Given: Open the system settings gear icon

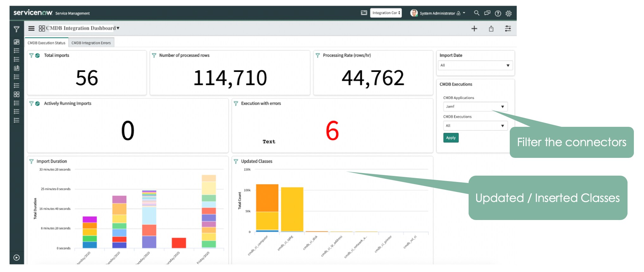Looking at the screenshot, I should [x=508, y=13].
